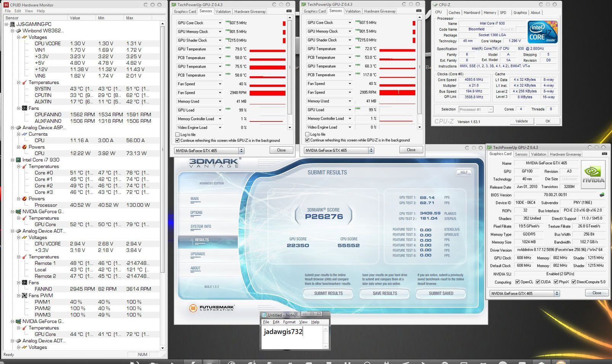The image size is (612, 364).
Task: Click the Futuremark Corporation logo
Action: (x=211, y=308)
